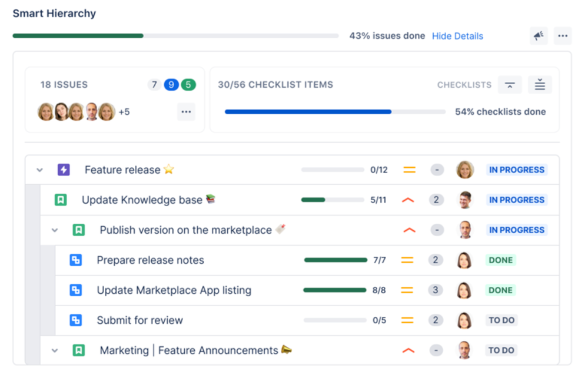Click the first avatar in the 18 Issues card

(x=46, y=112)
